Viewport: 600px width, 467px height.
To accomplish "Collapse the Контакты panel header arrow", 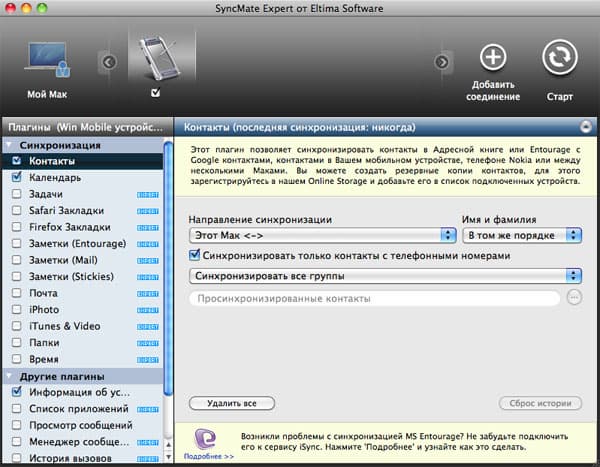I will tap(585, 127).
